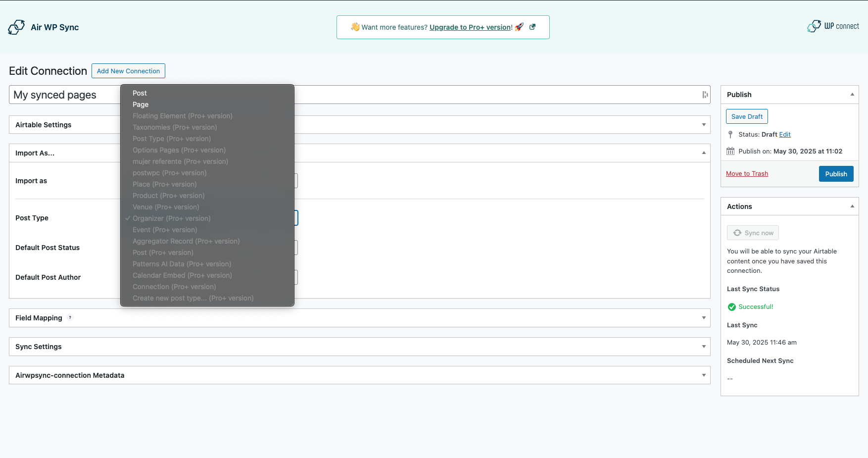Viewport: 868px width, 458px height.
Task: Choose checked Organizer (Pro+ version) option
Action: click(207, 218)
